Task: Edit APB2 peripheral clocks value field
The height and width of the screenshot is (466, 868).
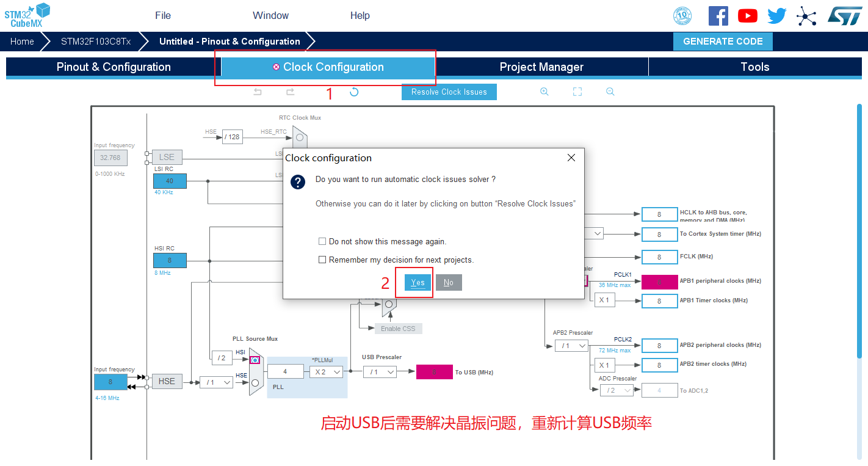Action: point(659,346)
